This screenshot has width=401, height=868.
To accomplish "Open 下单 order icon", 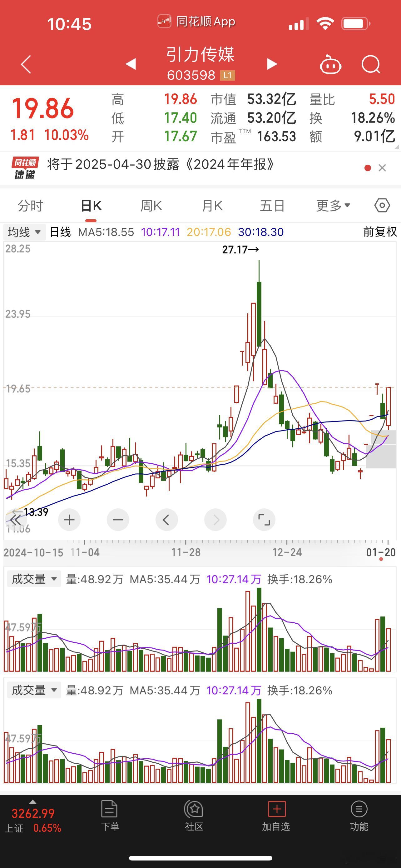I will click(x=110, y=816).
